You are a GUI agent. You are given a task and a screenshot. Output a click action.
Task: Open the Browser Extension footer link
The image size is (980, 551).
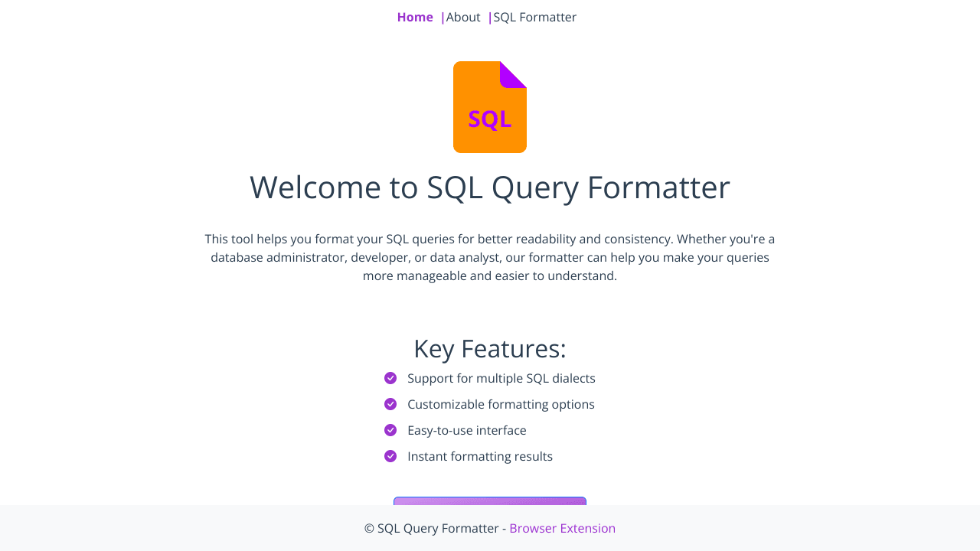point(562,528)
